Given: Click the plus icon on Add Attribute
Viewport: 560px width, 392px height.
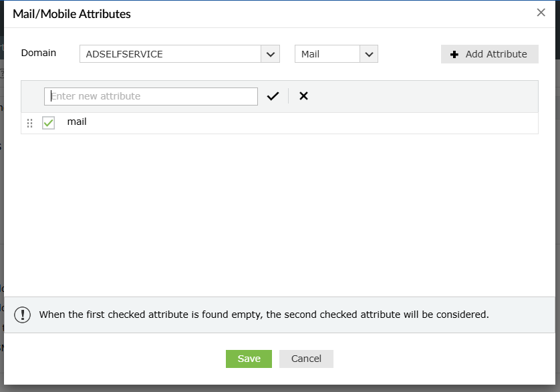Looking at the screenshot, I should point(455,55).
